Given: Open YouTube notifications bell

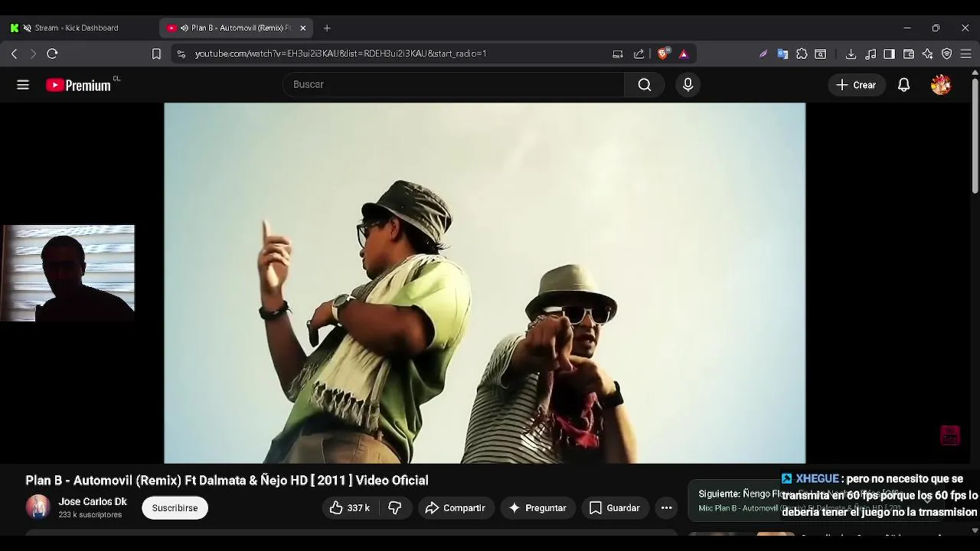Looking at the screenshot, I should click(x=903, y=85).
